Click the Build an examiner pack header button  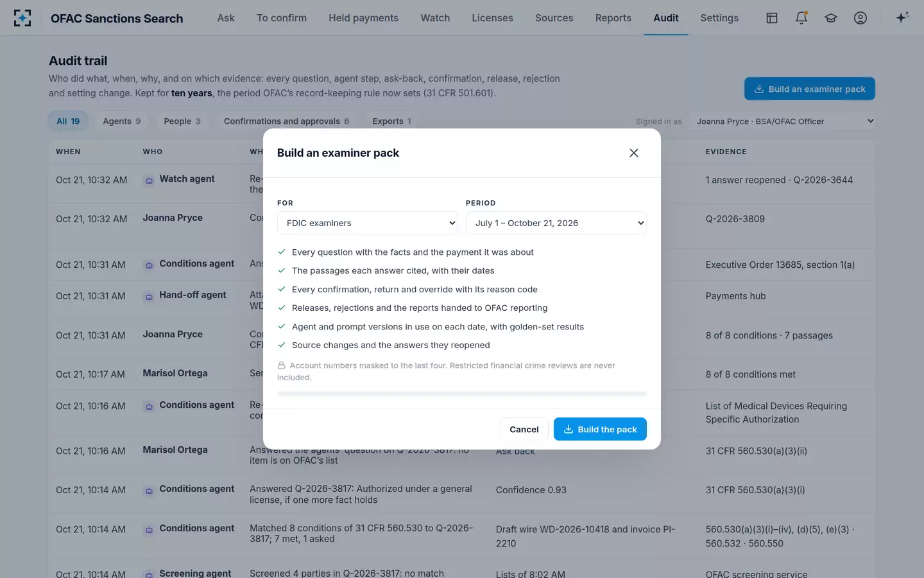(x=810, y=89)
